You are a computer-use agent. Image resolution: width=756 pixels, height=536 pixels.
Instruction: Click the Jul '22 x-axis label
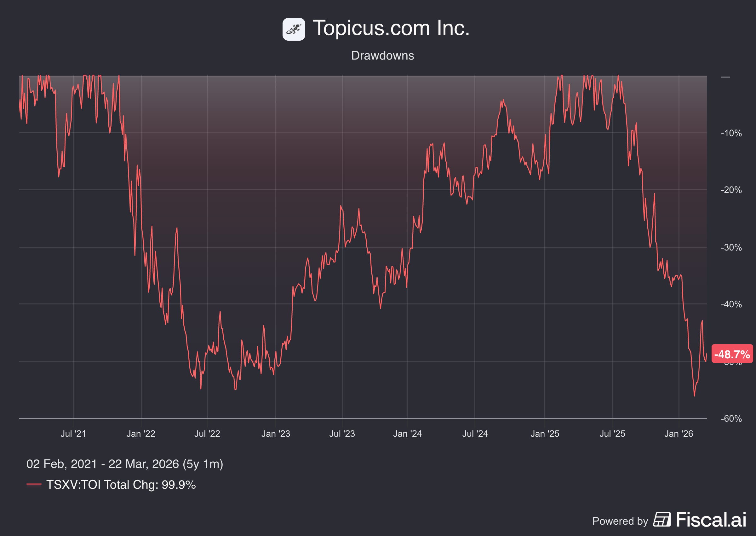[x=207, y=433]
